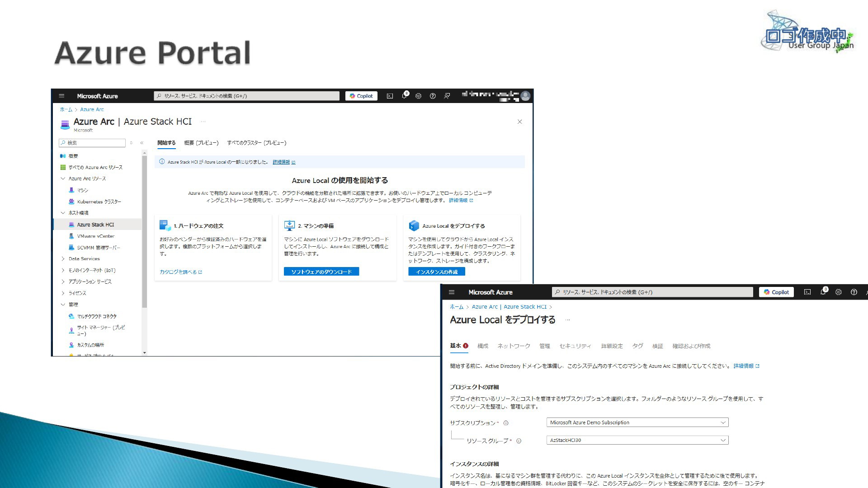Switch to 開始する tab
This screenshot has height=488, width=868.
click(x=166, y=143)
